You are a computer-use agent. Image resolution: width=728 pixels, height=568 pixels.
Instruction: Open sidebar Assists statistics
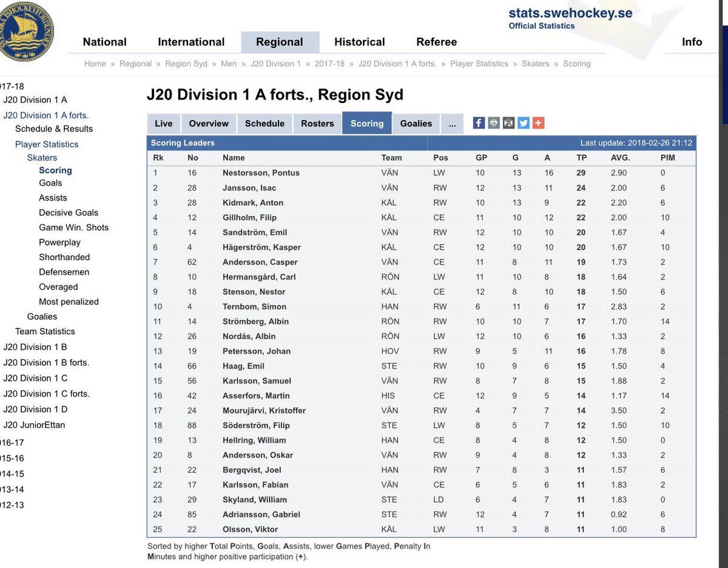tap(53, 198)
